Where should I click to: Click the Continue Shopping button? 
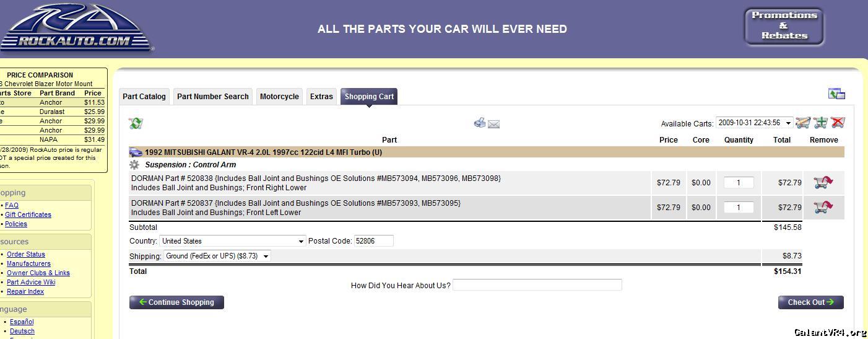(x=176, y=302)
